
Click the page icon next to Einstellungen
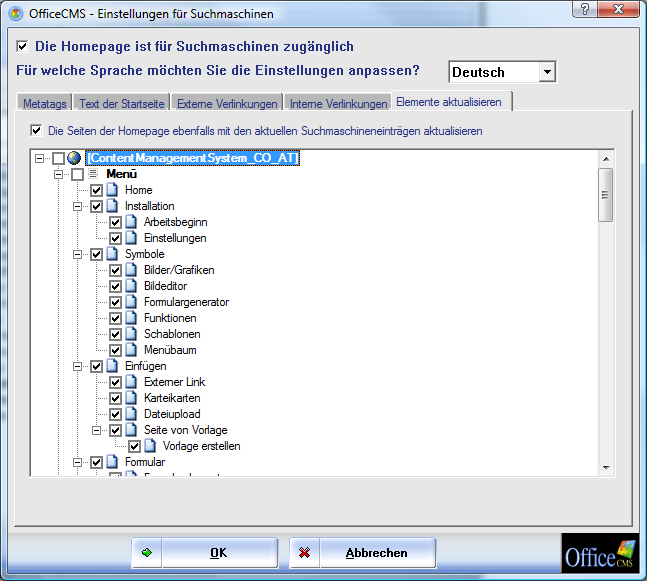[x=131, y=238]
